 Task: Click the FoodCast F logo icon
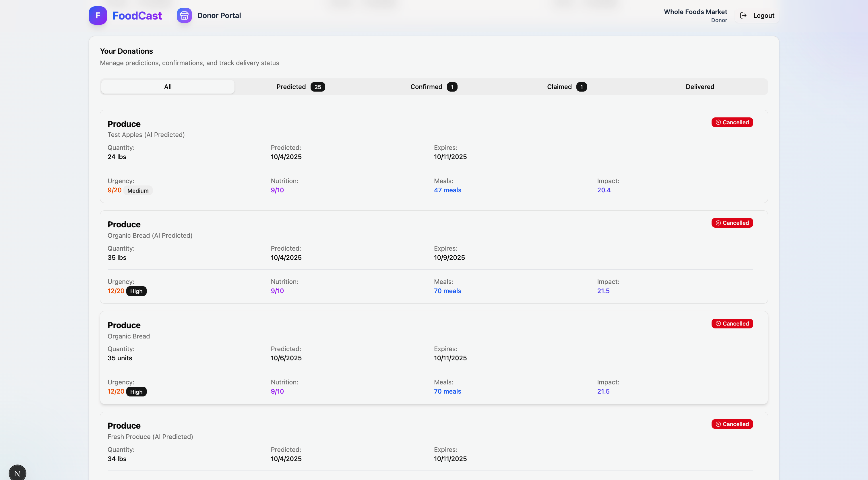(98, 16)
